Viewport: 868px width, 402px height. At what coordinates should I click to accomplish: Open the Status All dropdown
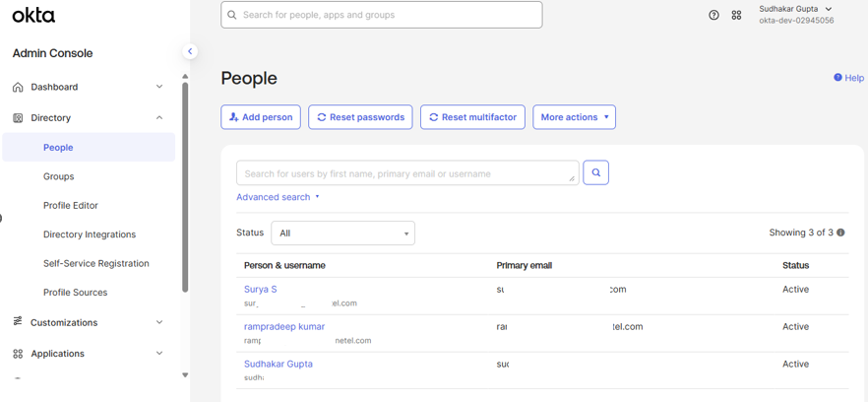click(x=342, y=233)
